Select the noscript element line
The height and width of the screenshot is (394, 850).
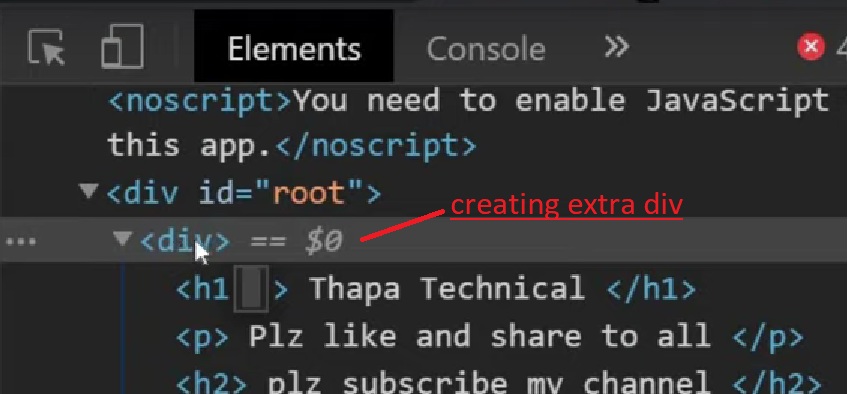[x=469, y=124]
